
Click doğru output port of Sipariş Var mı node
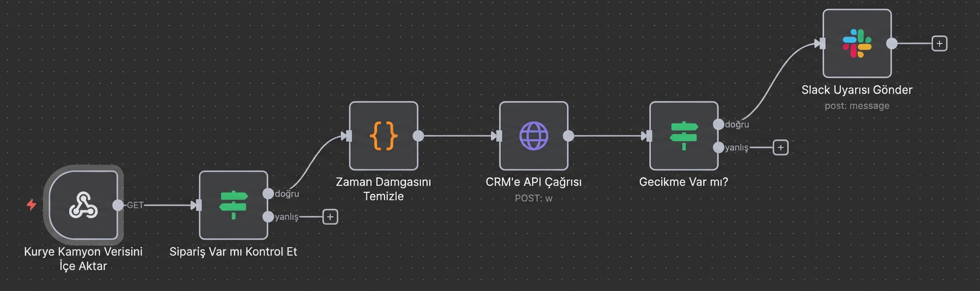pyautogui.click(x=268, y=193)
